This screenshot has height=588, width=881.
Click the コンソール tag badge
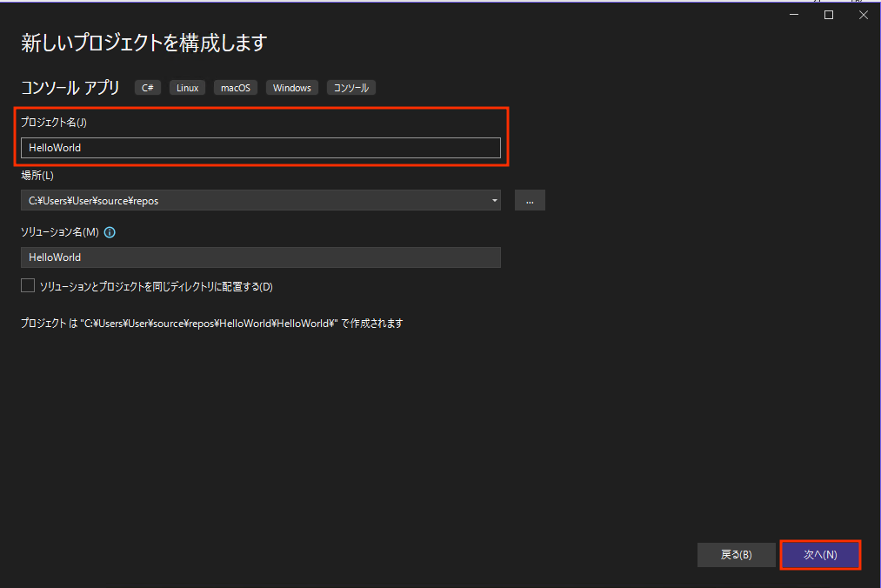pos(351,88)
